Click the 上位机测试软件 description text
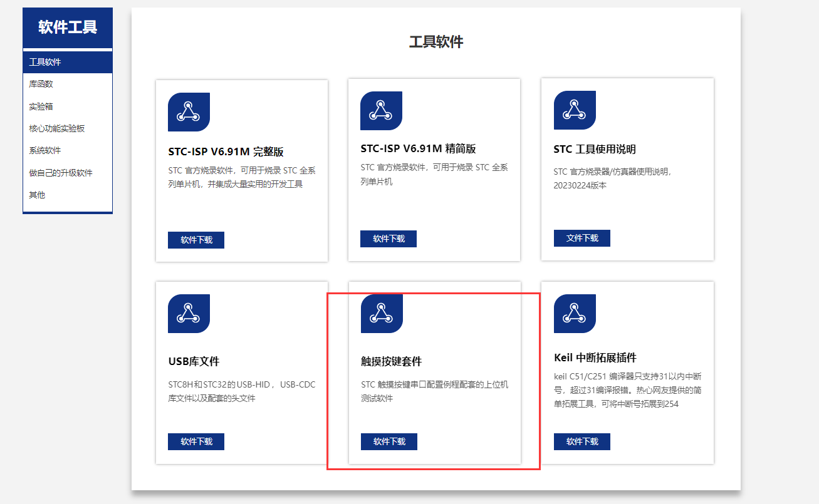Screen dimensions: 819x504 (435, 391)
